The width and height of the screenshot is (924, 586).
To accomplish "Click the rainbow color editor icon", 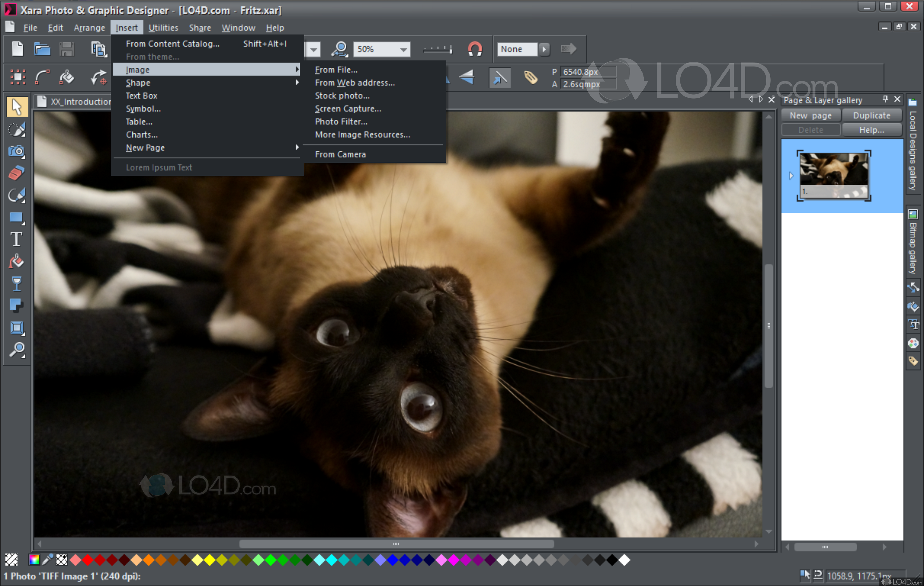I will 34,560.
